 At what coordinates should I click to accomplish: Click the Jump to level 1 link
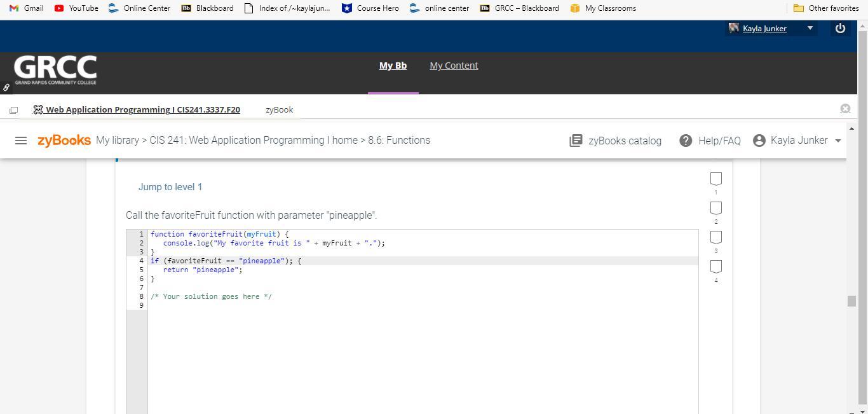(x=170, y=187)
